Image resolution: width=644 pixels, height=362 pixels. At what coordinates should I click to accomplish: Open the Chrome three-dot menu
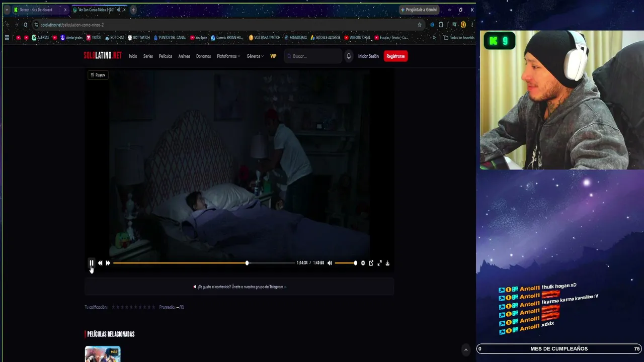471,25
